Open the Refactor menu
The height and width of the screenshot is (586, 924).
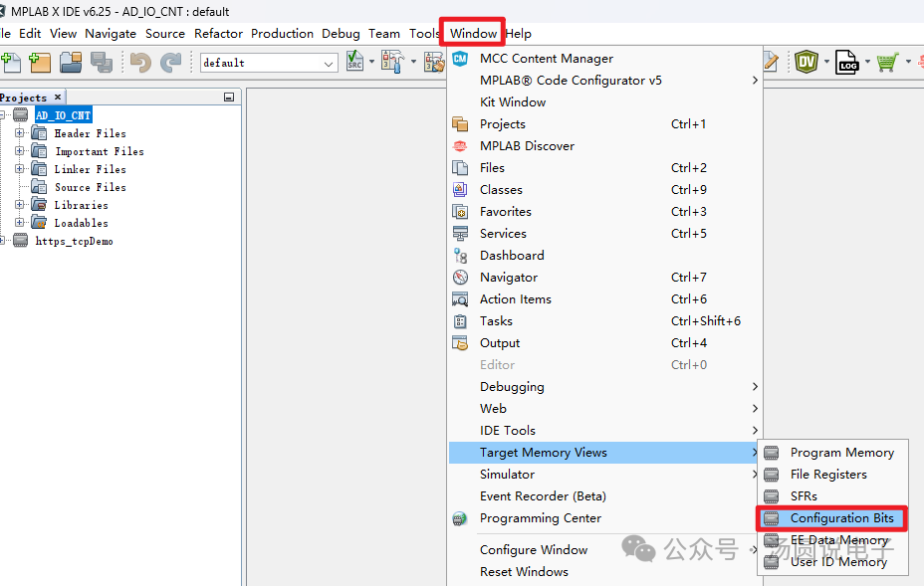[219, 34]
